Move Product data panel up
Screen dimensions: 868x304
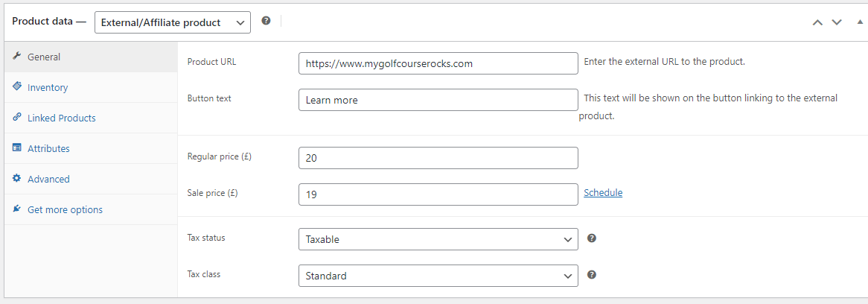point(817,22)
